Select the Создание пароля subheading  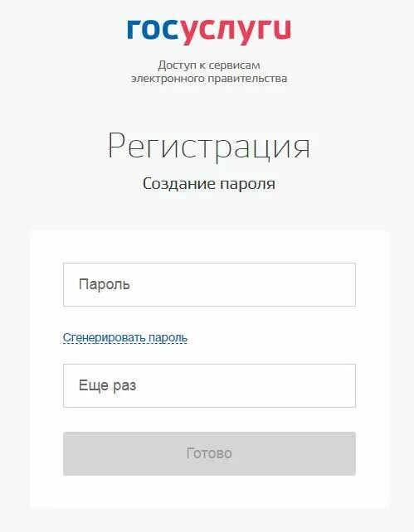point(209,184)
